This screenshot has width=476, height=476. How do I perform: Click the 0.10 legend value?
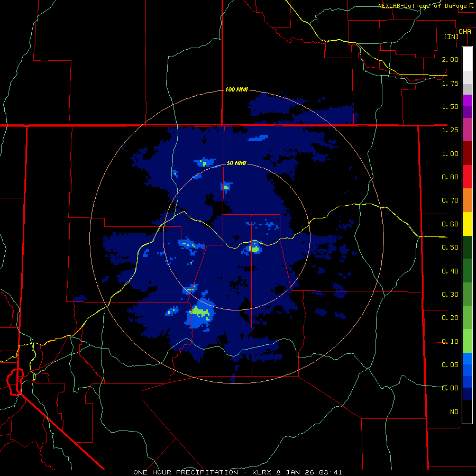(x=450, y=342)
